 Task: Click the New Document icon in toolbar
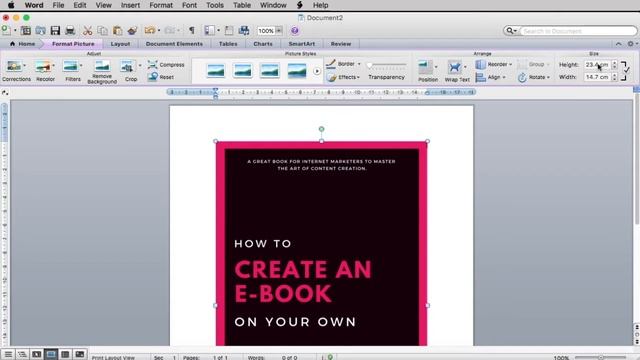[6, 30]
